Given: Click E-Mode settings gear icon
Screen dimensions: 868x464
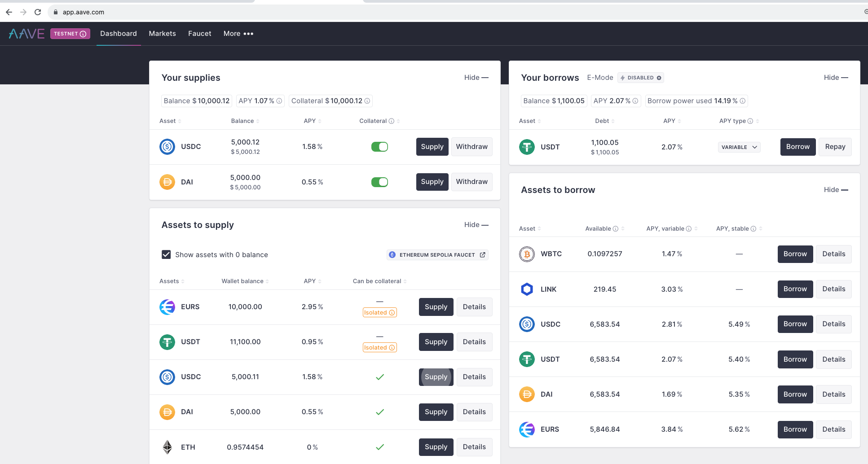Looking at the screenshot, I should (659, 78).
